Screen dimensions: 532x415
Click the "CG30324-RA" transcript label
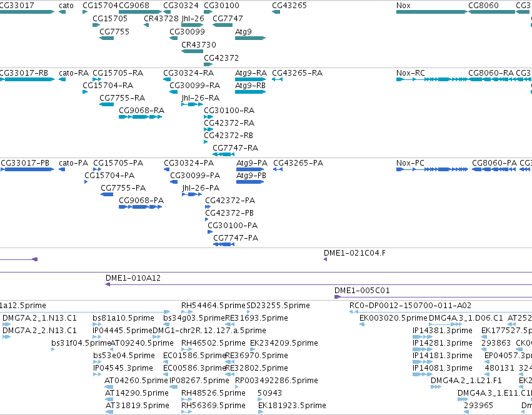point(189,73)
